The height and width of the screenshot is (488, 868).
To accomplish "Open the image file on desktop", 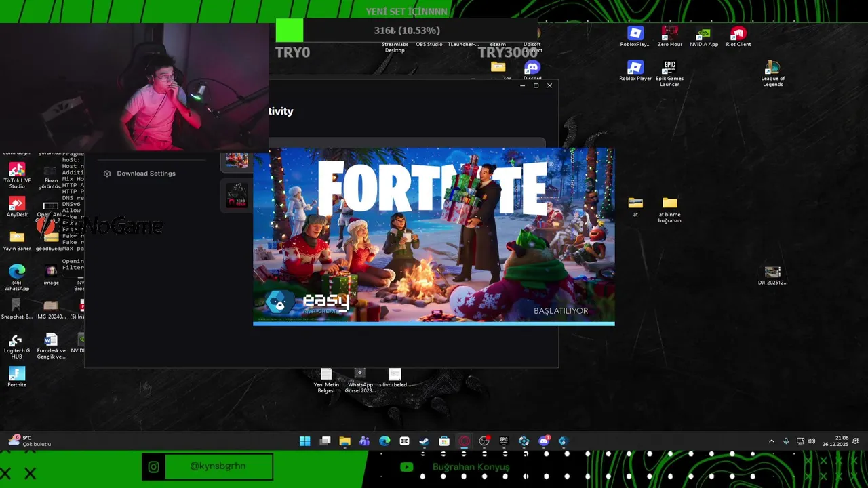I will coord(51,275).
